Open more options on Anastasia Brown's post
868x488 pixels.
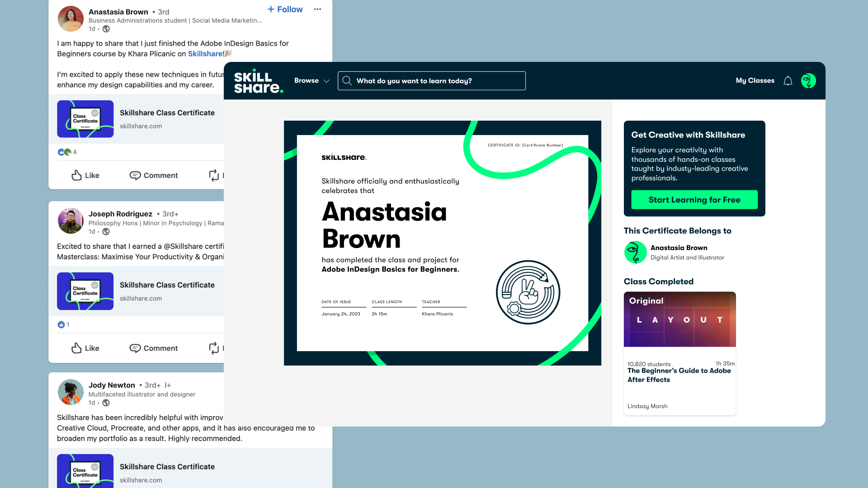click(317, 9)
